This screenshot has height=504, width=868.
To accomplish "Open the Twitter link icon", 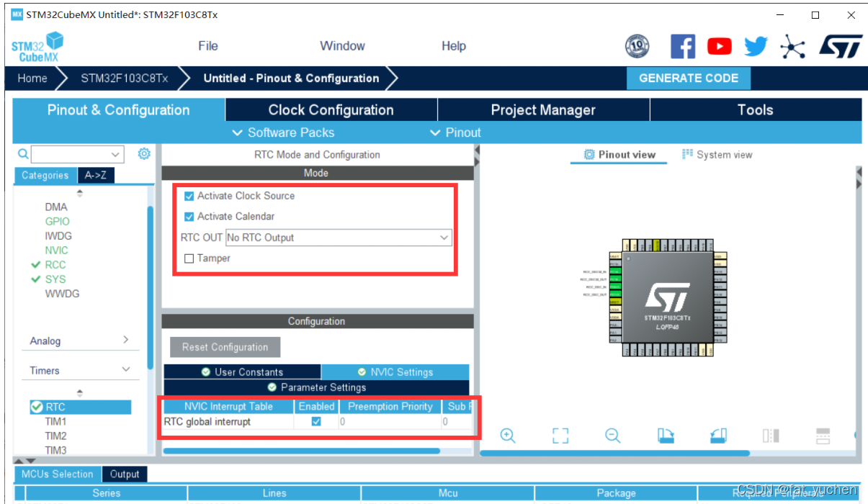I will (x=756, y=47).
